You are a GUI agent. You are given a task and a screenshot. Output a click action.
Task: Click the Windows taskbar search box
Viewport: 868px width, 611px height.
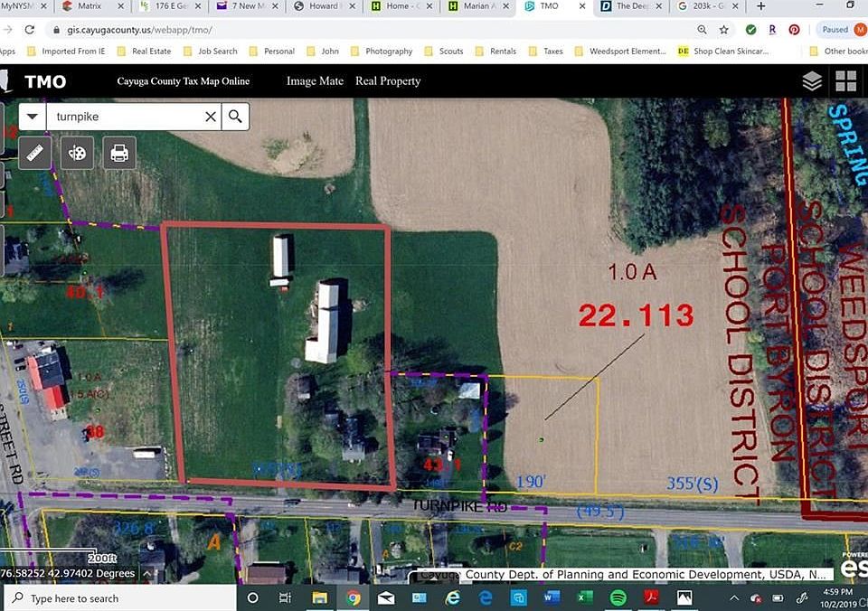click(x=120, y=597)
